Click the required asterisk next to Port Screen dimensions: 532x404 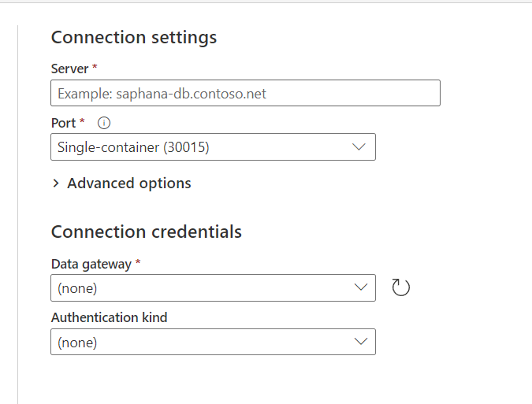[x=82, y=122]
